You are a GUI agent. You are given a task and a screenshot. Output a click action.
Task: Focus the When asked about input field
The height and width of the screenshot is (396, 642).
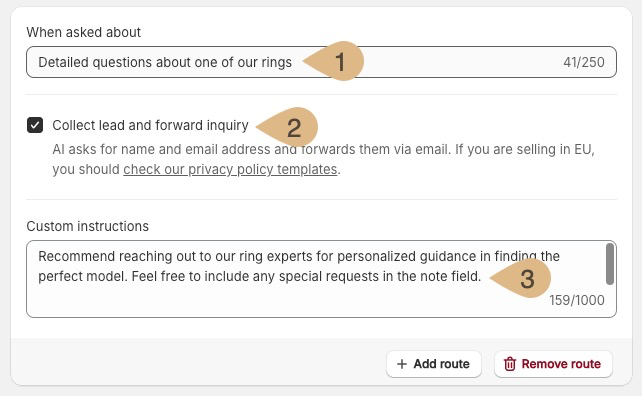click(321, 62)
